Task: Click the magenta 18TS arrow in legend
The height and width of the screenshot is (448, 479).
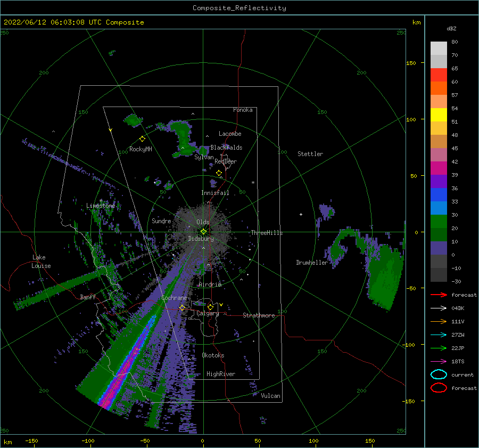Action: tap(439, 362)
